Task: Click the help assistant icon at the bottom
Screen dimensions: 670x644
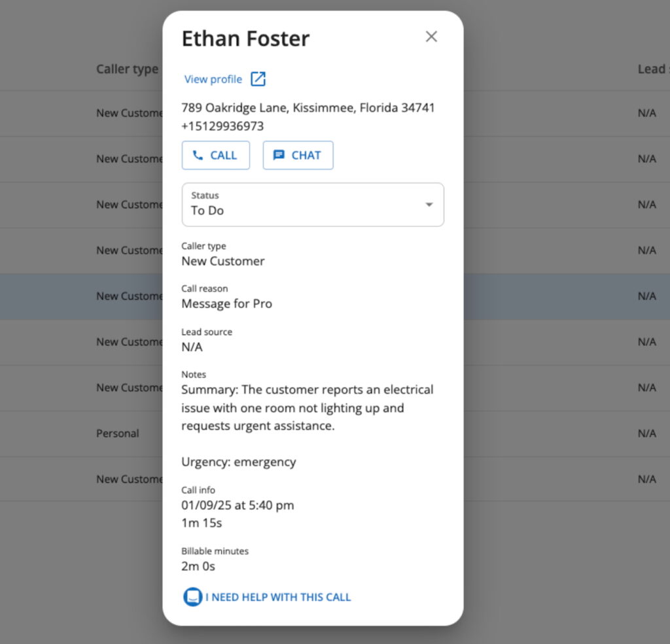Action: [193, 596]
